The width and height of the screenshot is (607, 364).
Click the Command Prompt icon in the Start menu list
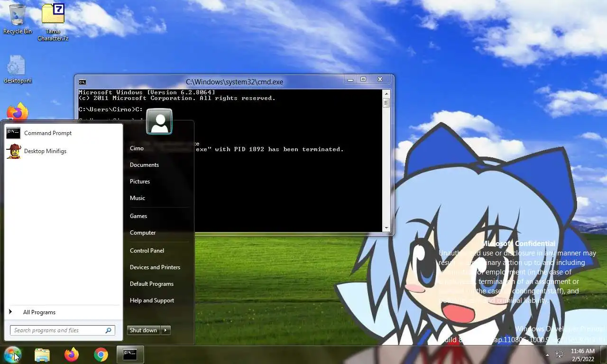13,133
